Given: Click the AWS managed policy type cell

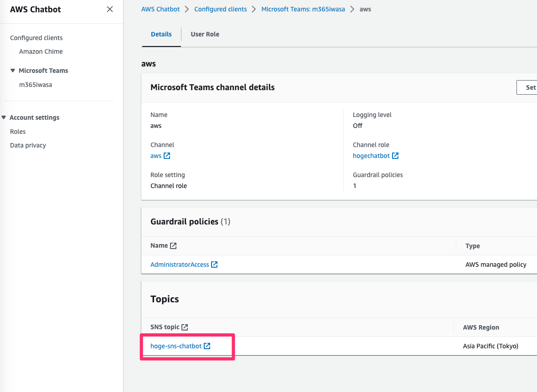Looking at the screenshot, I should coord(496,265).
